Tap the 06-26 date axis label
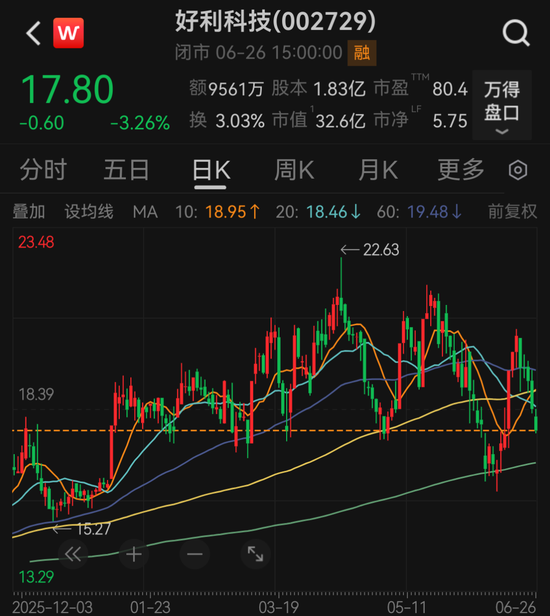The height and width of the screenshot is (616, 550). [x=516, y=607]
